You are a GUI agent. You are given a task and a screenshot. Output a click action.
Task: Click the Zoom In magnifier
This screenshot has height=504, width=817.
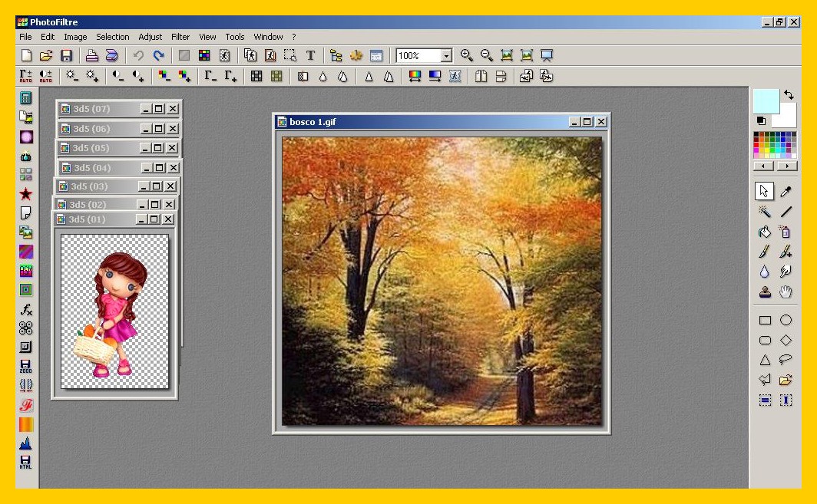(x=466, y=56)
